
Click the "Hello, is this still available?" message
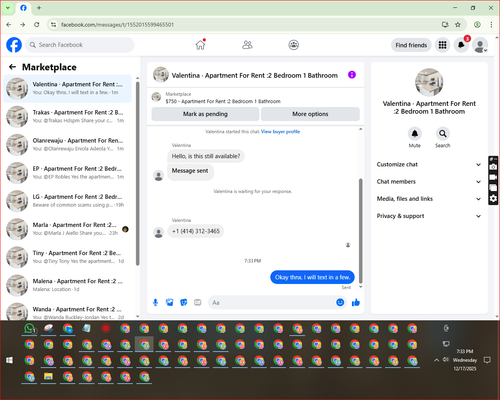point(206,156)
